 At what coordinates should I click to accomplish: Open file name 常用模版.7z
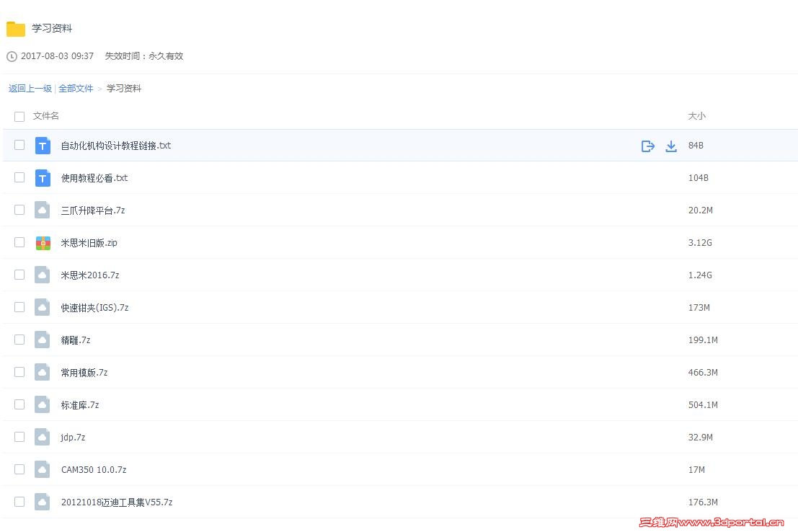tap(84, 373)
